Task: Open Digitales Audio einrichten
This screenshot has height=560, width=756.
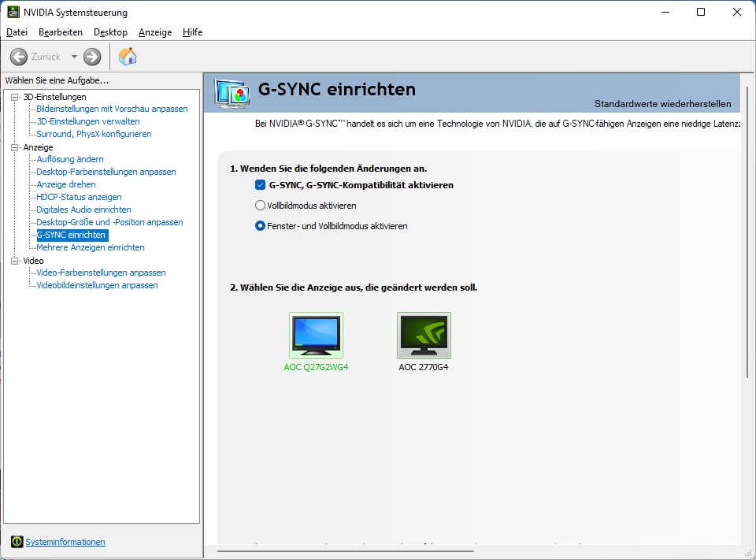Action: (84, 210)
